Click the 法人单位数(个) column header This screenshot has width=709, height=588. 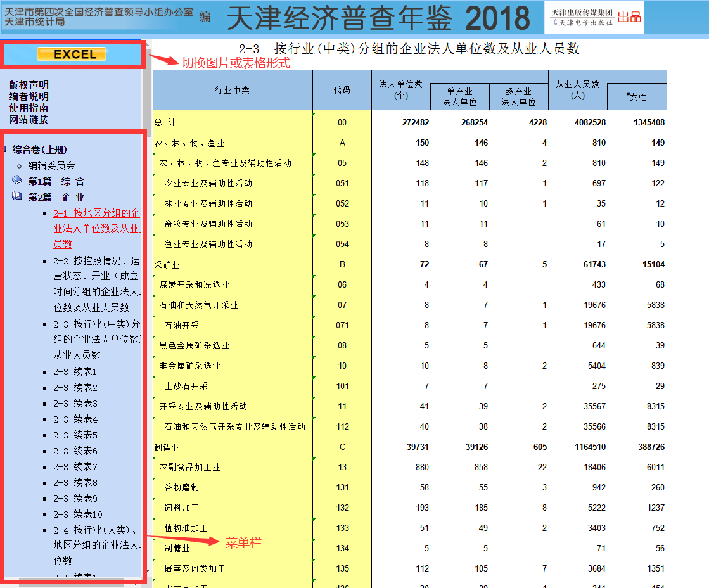400,90
